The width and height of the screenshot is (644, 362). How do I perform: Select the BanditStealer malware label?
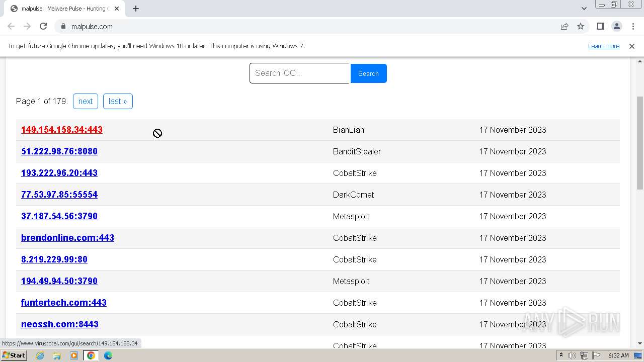(357, 151)
